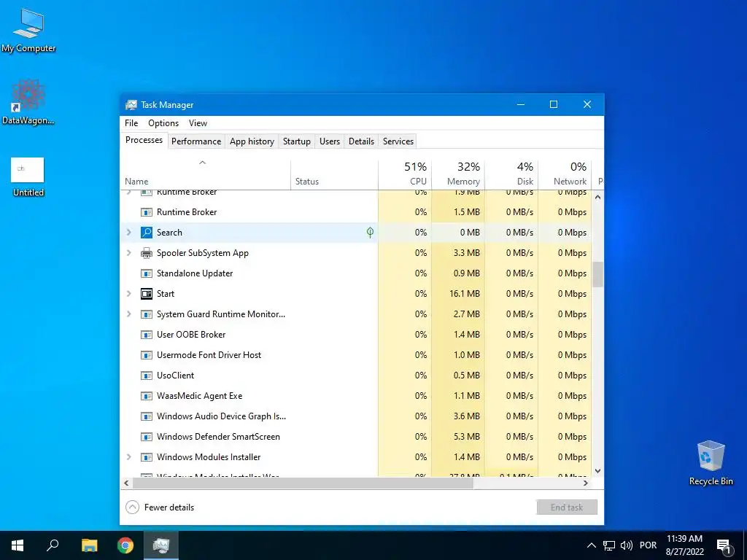Open the My Computer desktop icon
This screenshot has width=747, height=560.
click(28, 30)
